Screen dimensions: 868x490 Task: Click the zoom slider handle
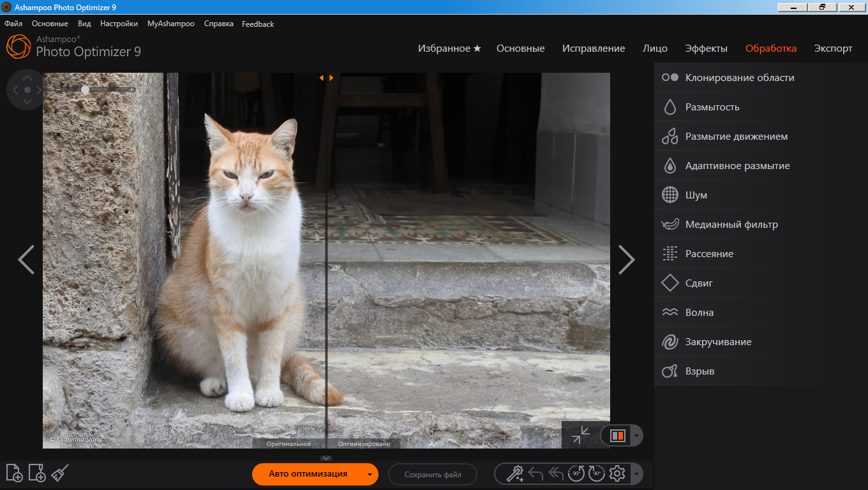point(86,90)
